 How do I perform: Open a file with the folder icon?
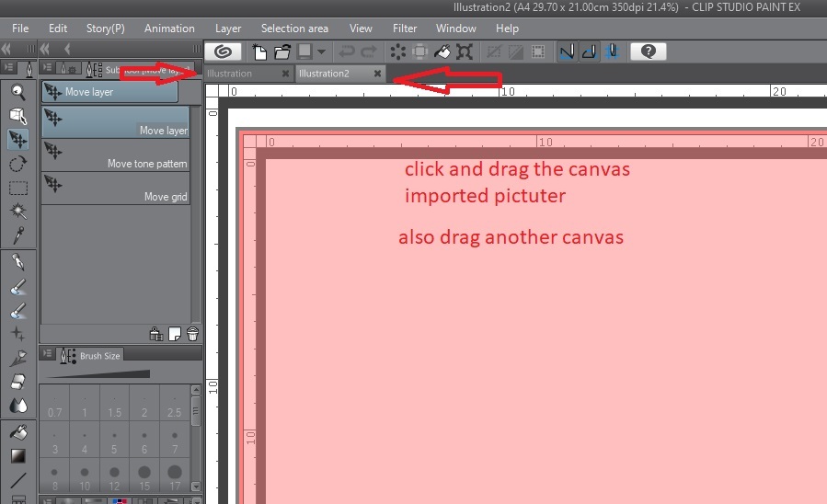[x=282, y=52]
